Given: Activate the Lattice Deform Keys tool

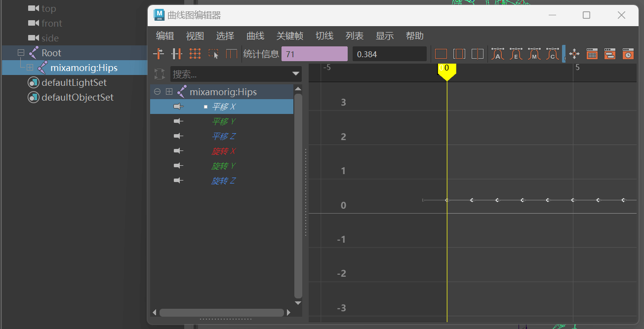Looking at the screenshot, I should point(195,54).
